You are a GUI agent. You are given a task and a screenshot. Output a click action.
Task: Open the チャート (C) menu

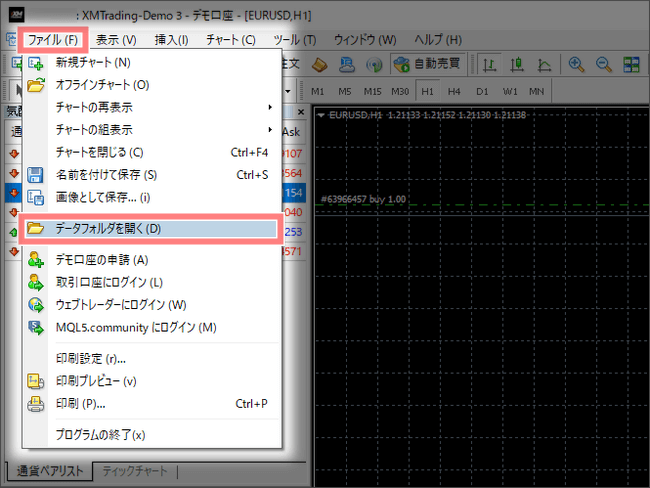click(230, 40)
